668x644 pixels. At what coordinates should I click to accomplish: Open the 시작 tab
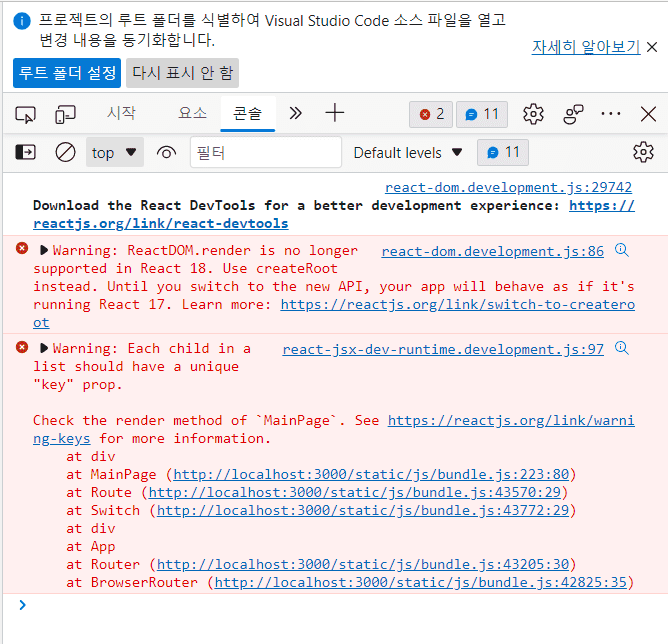[121, 113]
